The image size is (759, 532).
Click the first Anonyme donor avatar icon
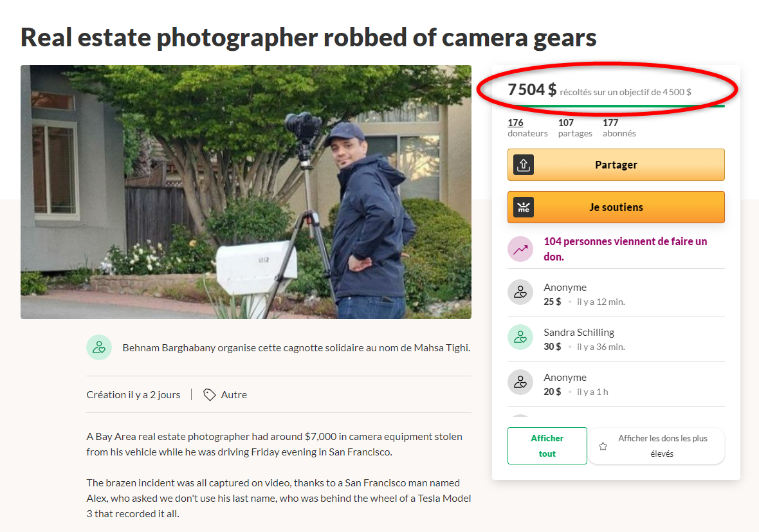(x=520, y=292)
